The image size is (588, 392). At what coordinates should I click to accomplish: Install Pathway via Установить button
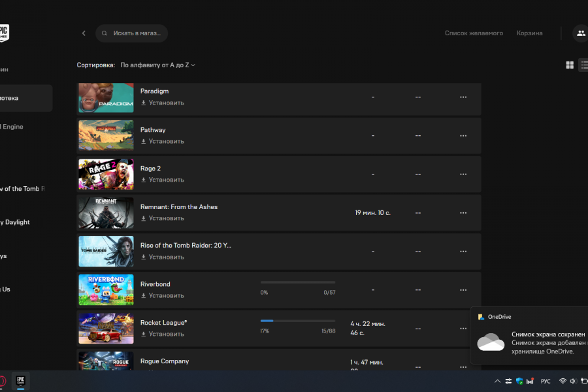(x=163, y=141)
